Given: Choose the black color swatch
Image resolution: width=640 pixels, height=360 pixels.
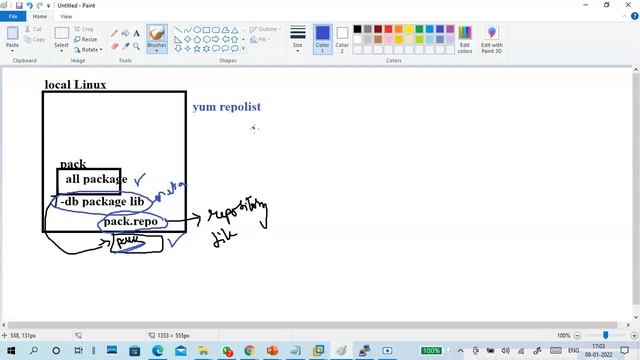Looking at the screenshot, I should pos(358,29).
